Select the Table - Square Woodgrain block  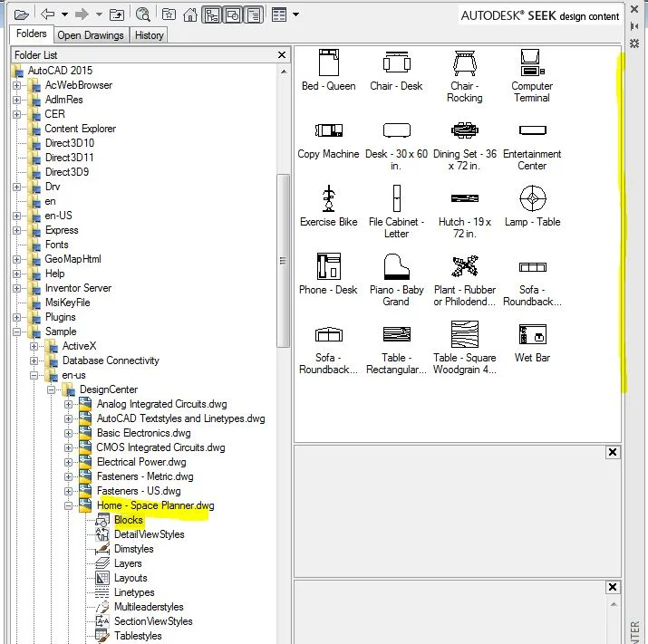pos(465,348)
